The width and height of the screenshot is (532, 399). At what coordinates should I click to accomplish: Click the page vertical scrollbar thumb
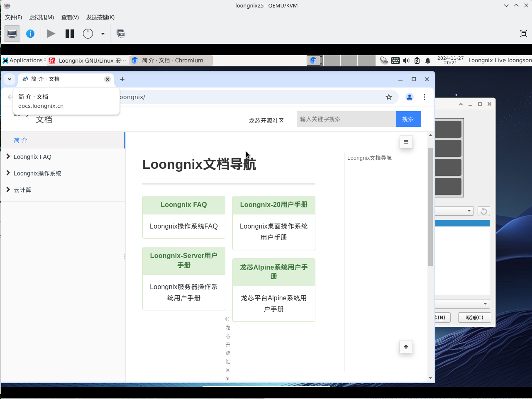pyautogui.click(x=430, y=207)
